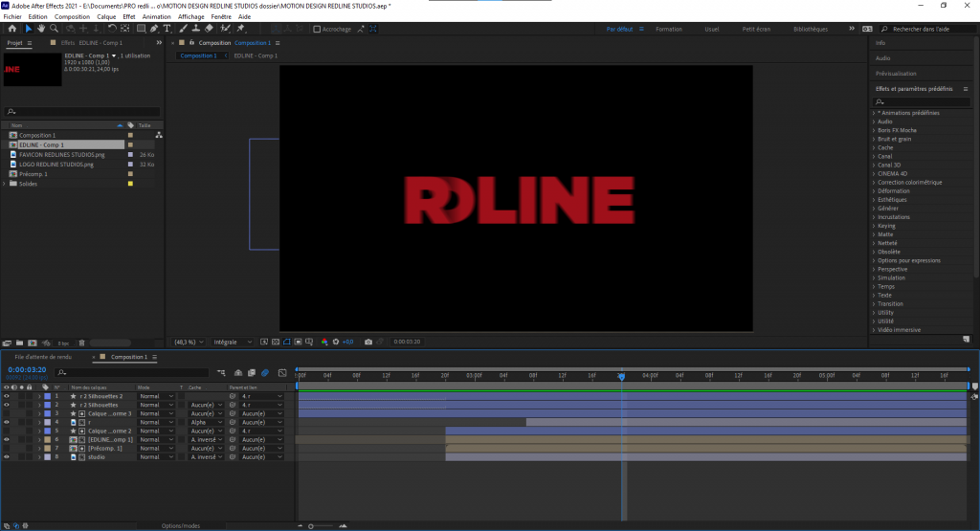Select the Brush tool

point(183,29)
